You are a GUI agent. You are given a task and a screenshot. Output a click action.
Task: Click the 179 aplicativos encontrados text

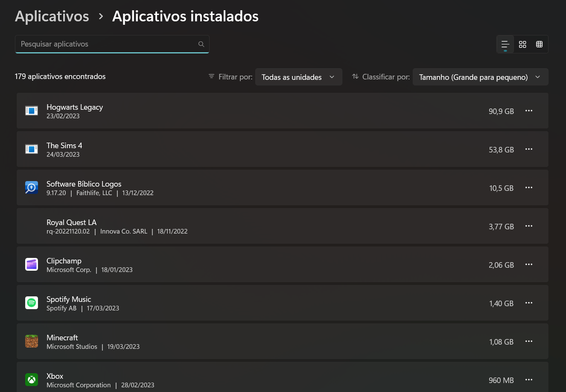tap(60, 76)
